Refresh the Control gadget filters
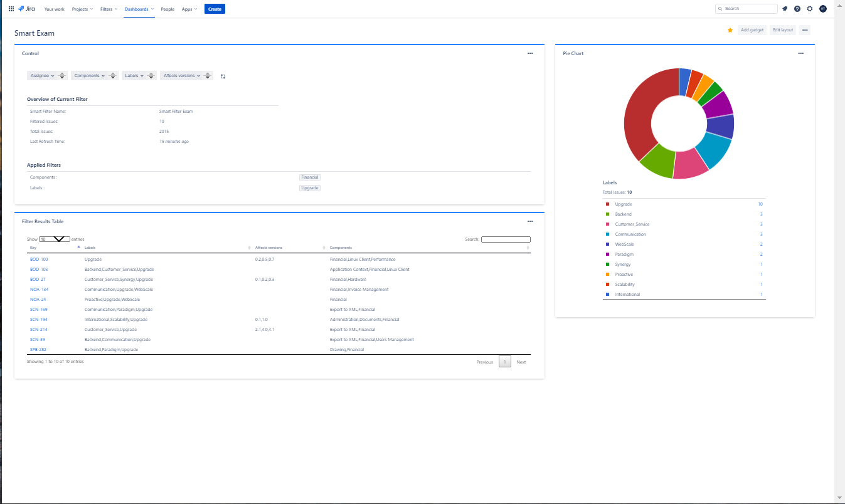Screen dimensions: 845x504 click(223, 76)
